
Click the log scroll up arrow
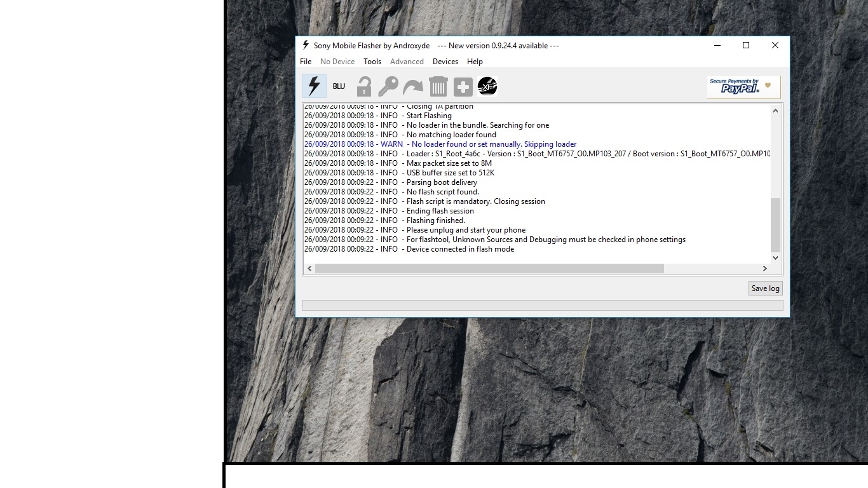775,111
